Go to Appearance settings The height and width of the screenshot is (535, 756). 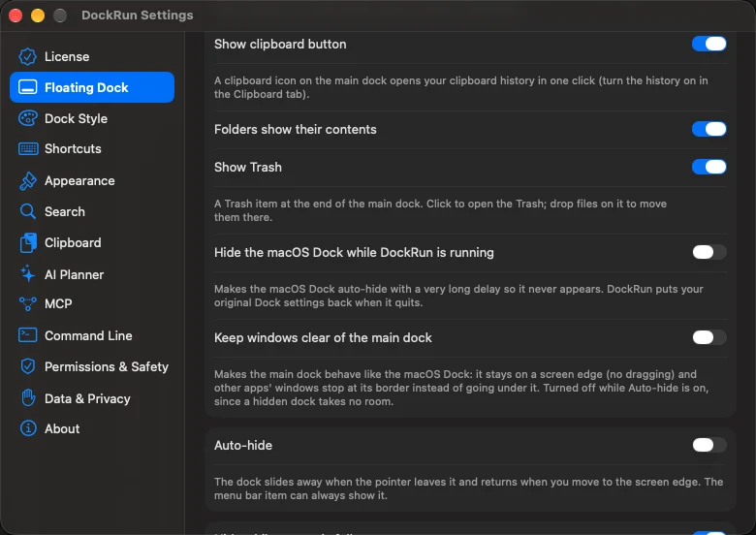[x=92, y=180]
